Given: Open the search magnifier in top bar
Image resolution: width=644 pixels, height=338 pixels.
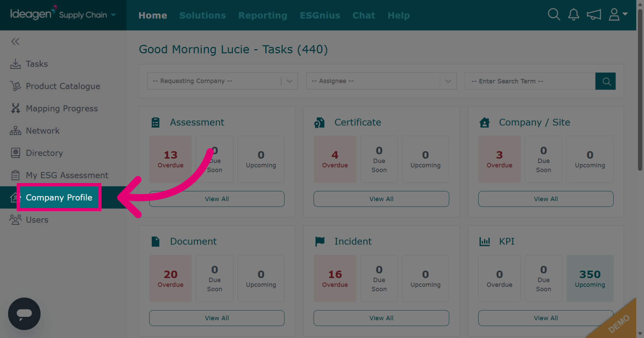Looking at the screenshot, I should [x=554, y=14].
